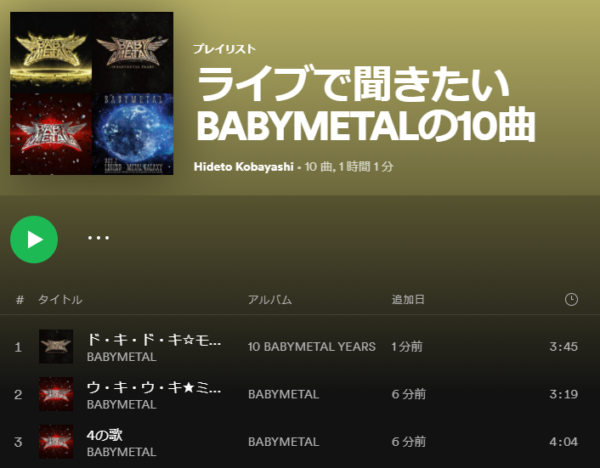Click BABYMETAL artist name under 4の歌
This screenshot has height=468, width=600.
122,452
